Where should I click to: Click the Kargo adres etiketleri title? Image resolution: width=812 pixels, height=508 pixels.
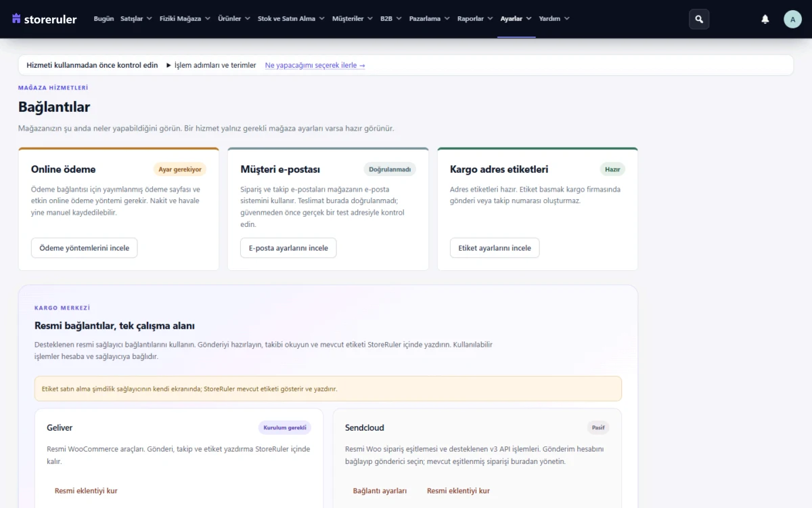(x=499, y=169)
